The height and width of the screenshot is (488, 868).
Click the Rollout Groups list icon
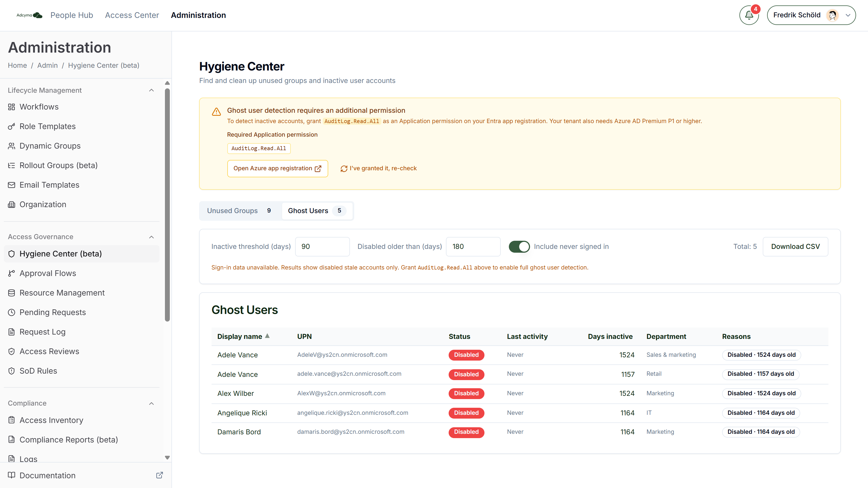tap(11, 165)
